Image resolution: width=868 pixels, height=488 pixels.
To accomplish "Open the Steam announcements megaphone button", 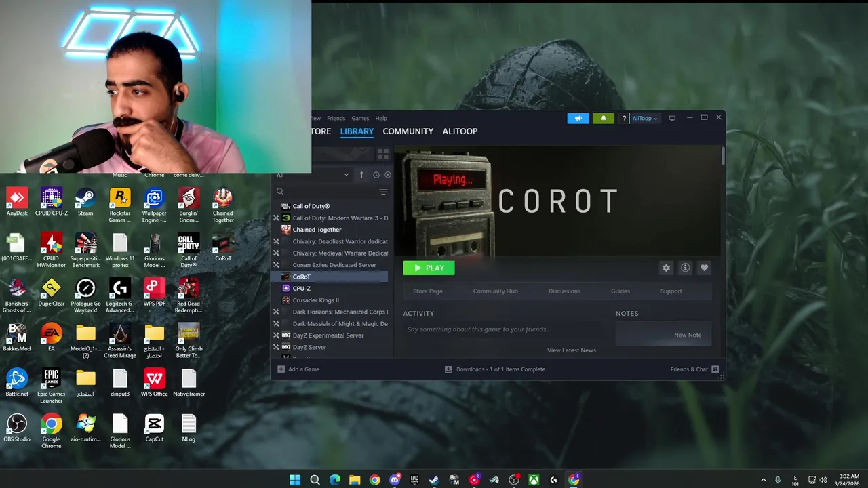I will point(578,118).
